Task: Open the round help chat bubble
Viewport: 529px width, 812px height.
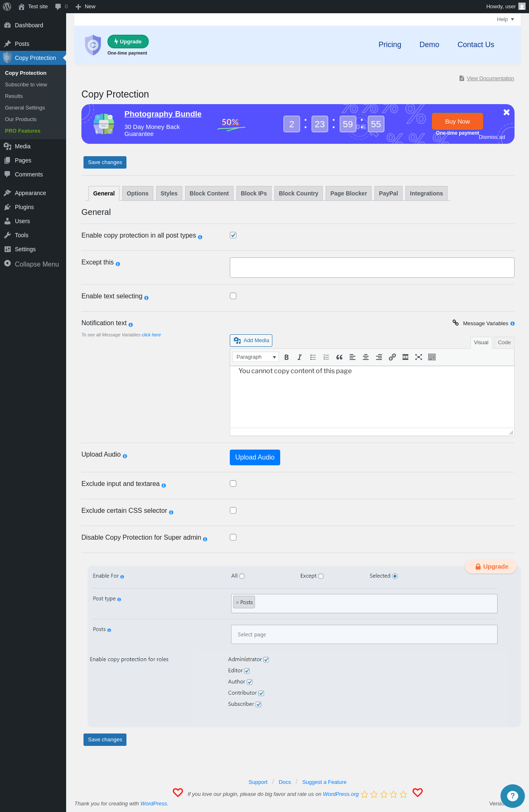Action: (x=512, y=795)
